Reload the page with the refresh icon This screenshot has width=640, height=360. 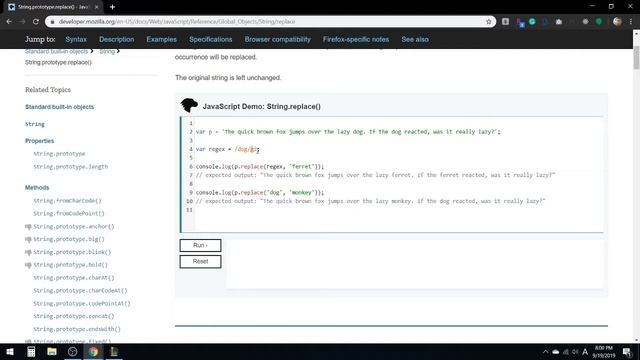pyautogui.click(x=36, y=22)
